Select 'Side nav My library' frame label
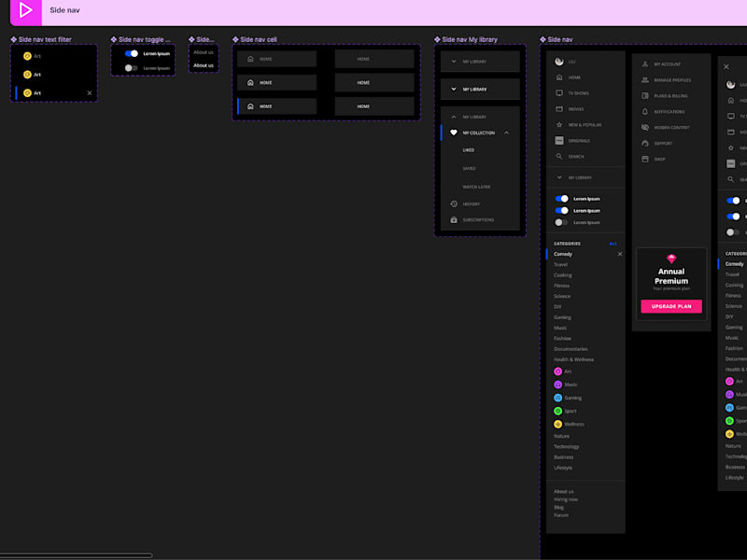The width and height of the screenshot is (747, 560). [470, 39]
